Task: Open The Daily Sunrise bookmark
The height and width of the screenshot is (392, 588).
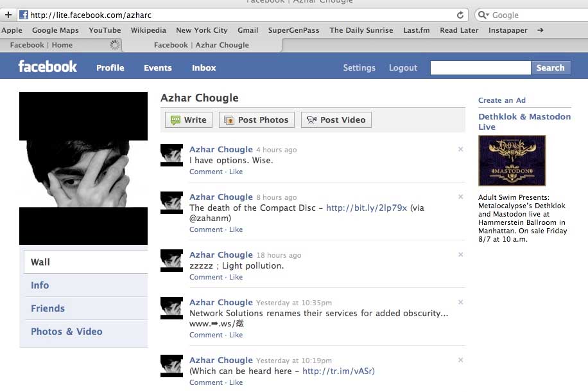Action: tap(361, 30)
